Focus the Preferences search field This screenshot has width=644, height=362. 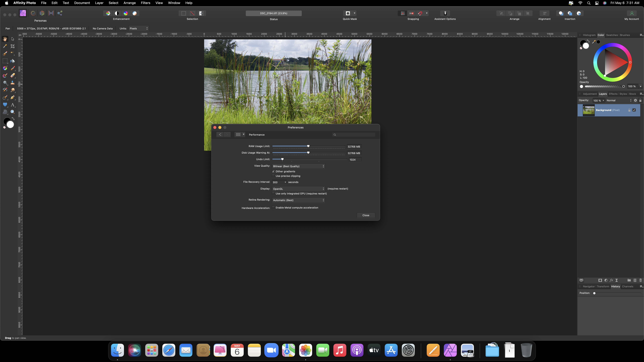coord(354,135)
